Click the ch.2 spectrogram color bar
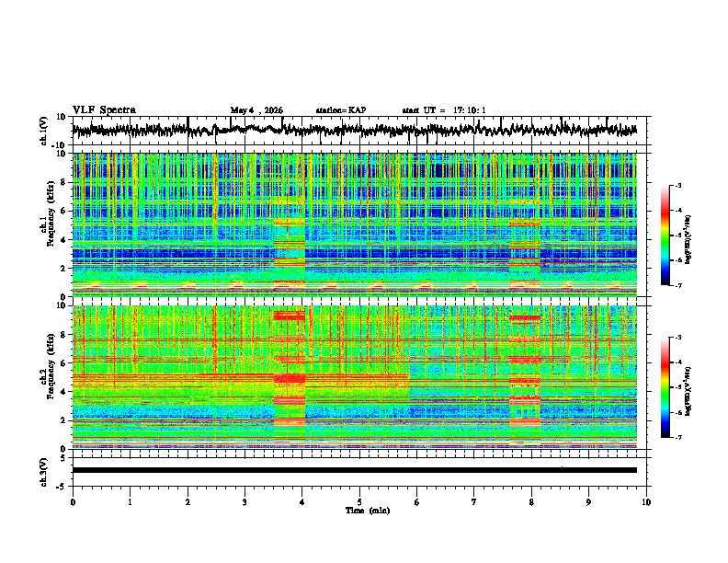The image size is (728, 563). [665, 387]
